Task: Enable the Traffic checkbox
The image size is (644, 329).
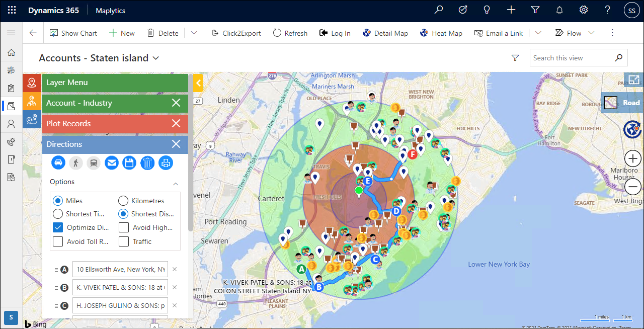Action: 124,241
